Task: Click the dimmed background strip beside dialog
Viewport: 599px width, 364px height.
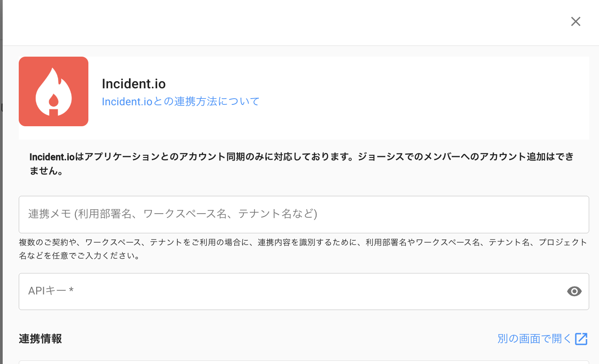Action: (1, 178)
